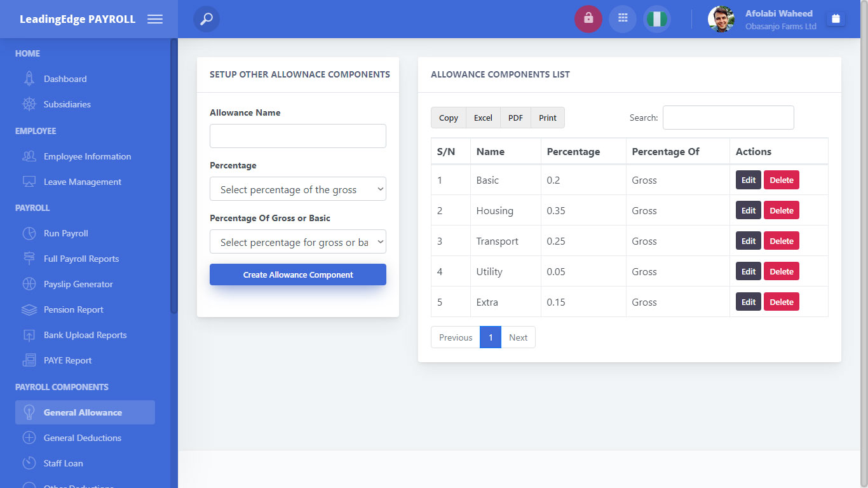Click the Payslip Generator sidebar icon
Viewport: 868px width, 488px height.
click(x=29, y=284)
